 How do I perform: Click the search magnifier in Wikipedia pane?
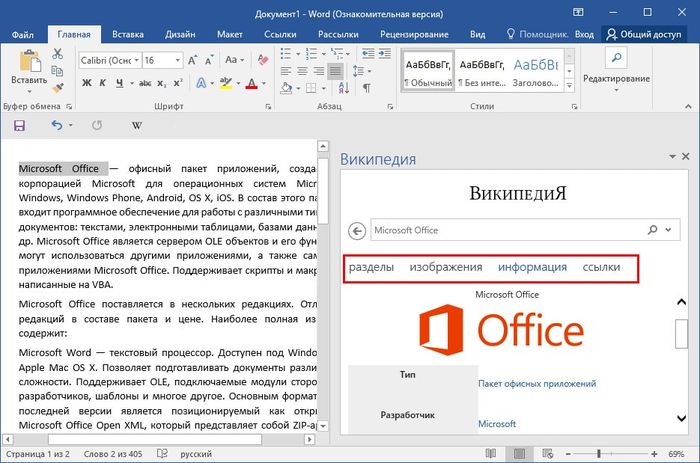coord(653,230)
